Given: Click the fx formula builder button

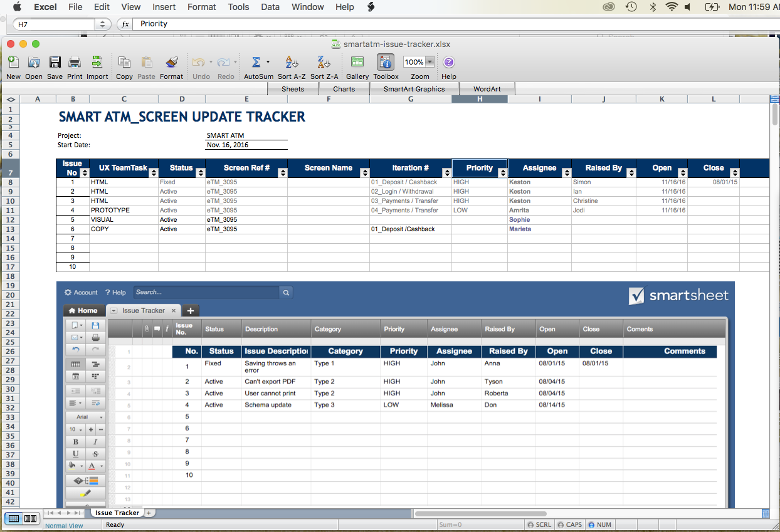Looking at the screenshot, I should pyautogui.click(x=125, y=24).
